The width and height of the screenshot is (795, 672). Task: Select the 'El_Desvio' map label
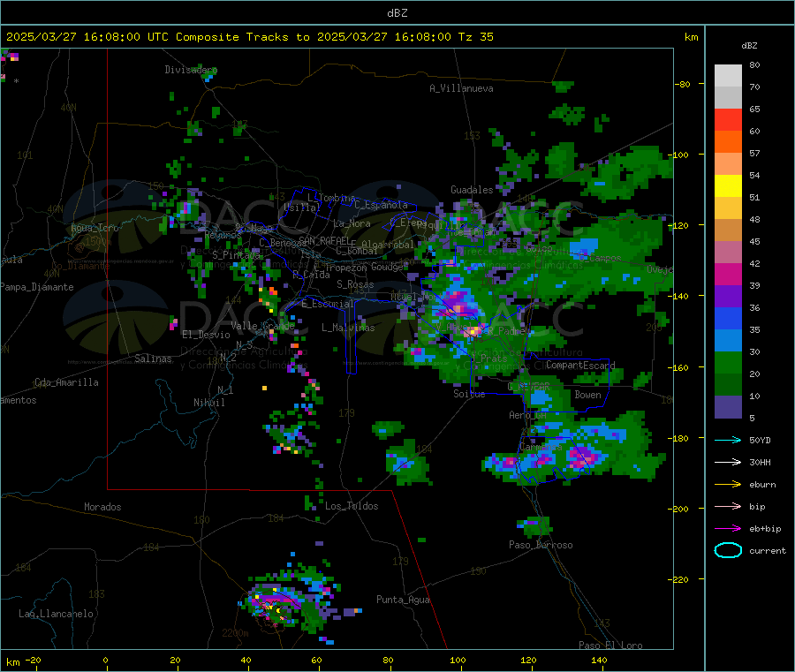pyautogui.click(x=206, y=335)
